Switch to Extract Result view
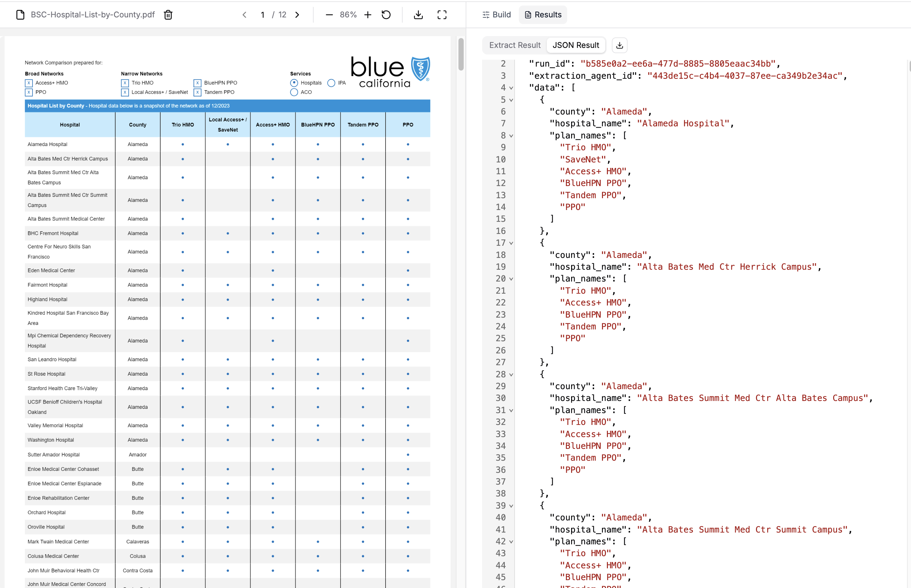 click(515, 45)
